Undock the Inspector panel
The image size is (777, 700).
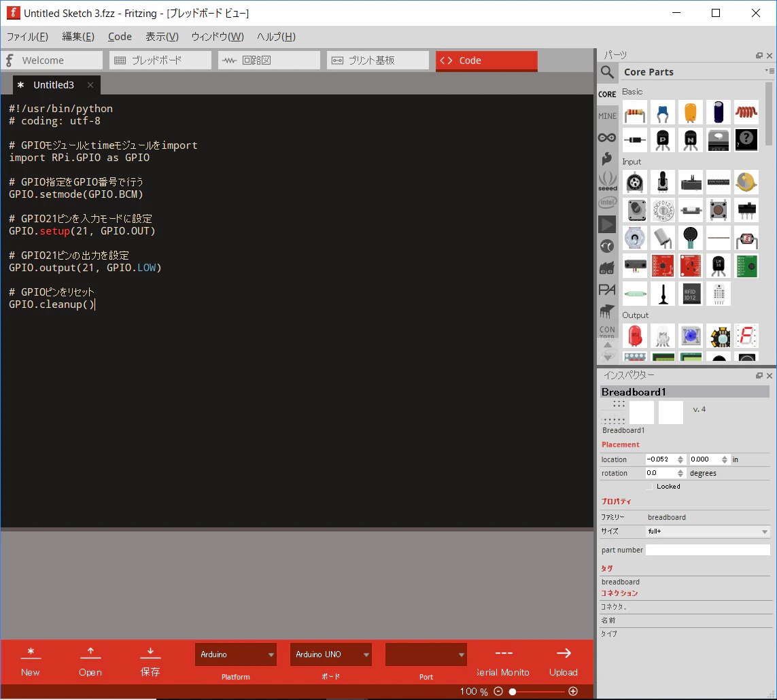759,376
